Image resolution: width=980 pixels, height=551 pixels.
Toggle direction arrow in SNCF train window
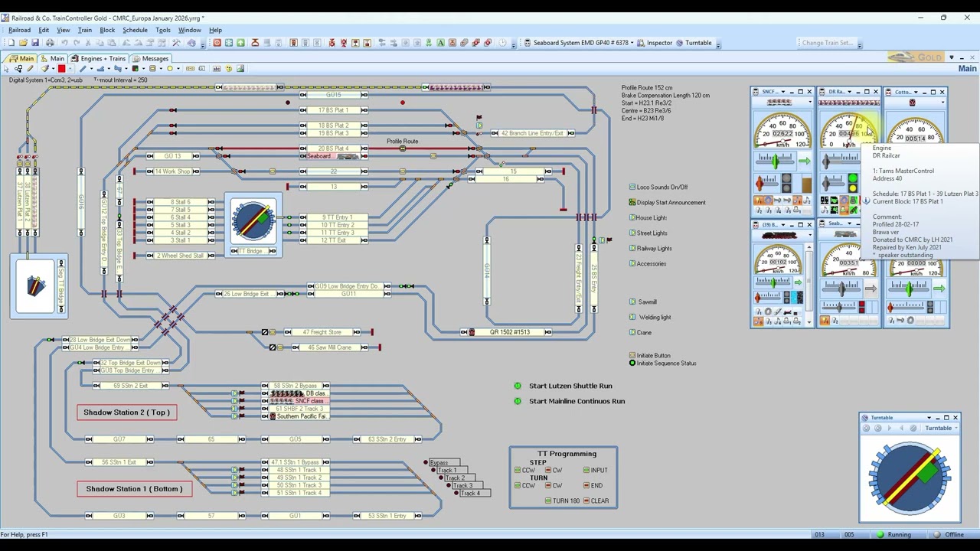(804, 161)
